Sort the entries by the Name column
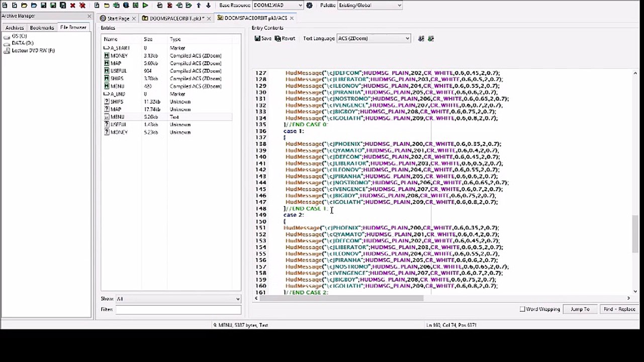 [122, 39]
